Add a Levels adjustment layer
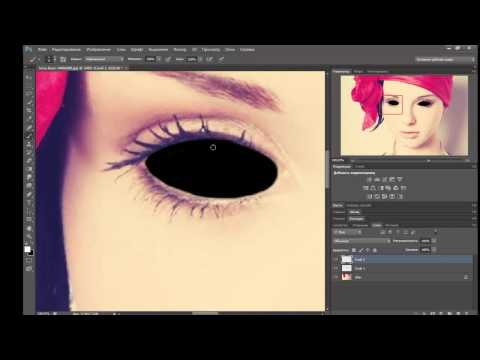The width and height of the screenshot is (480, 360). click(377, 180)
